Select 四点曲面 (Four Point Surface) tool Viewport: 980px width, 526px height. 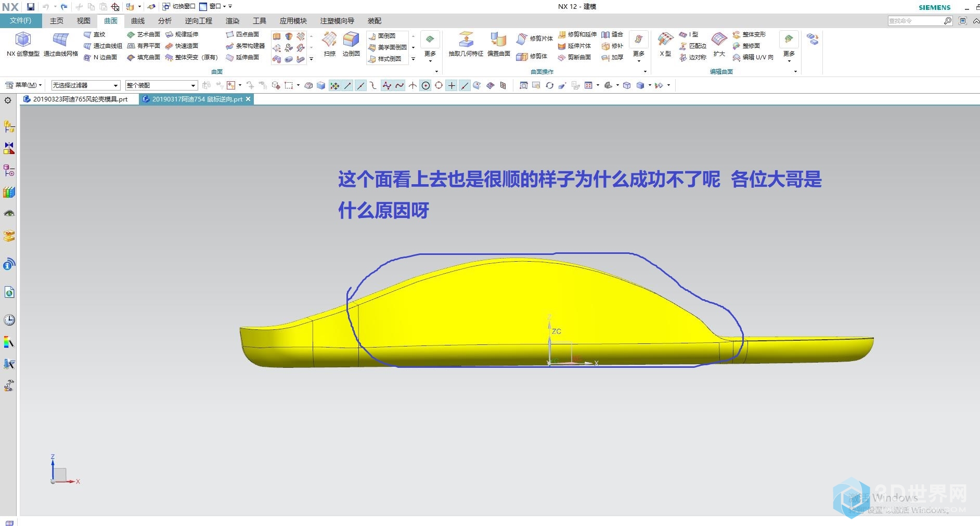point(242,34)
